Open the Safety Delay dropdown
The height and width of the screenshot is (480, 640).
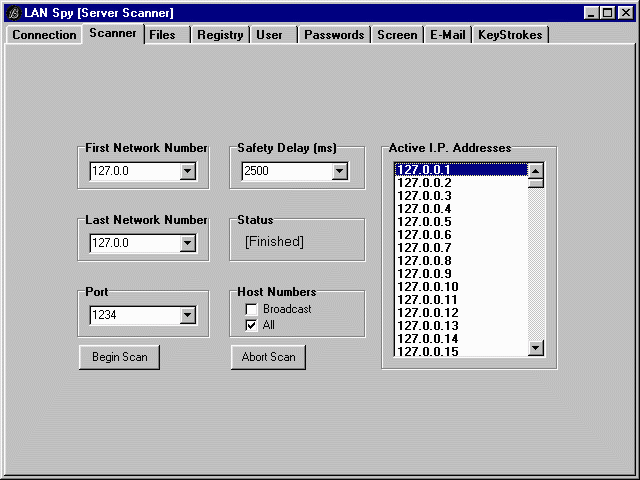(339, 171)
